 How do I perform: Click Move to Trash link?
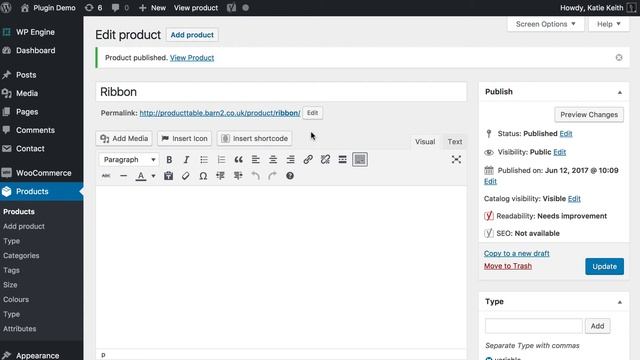click(508, 266)
